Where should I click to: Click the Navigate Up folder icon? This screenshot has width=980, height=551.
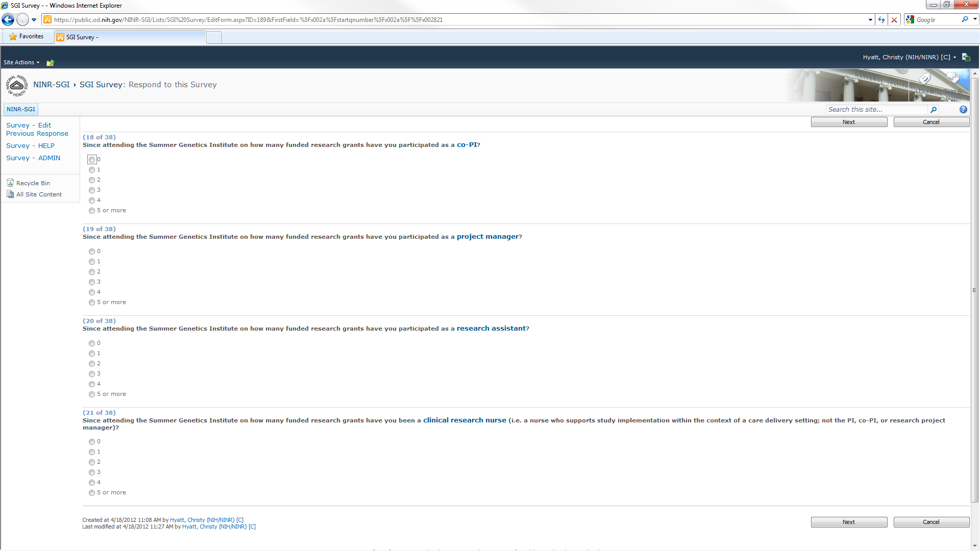tap(50, 63)
